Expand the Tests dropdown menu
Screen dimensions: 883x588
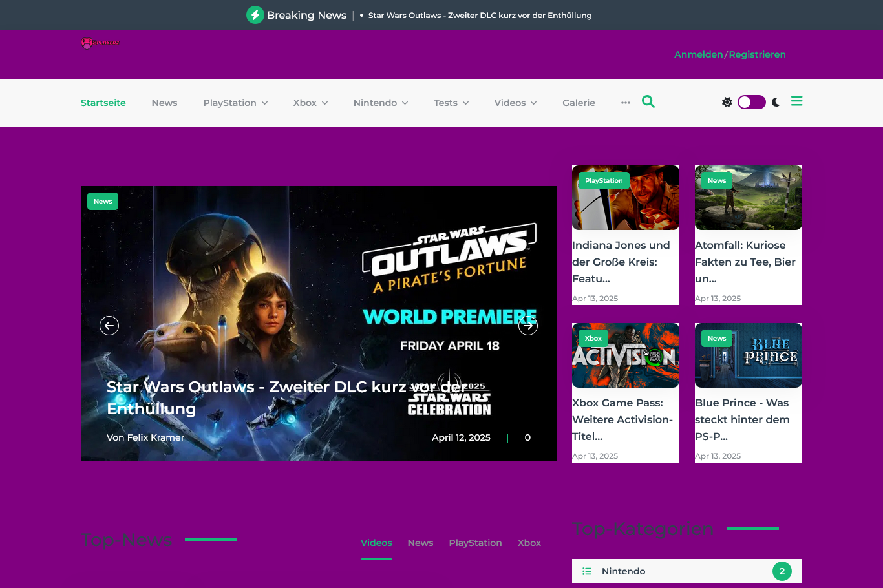point(451,103)
